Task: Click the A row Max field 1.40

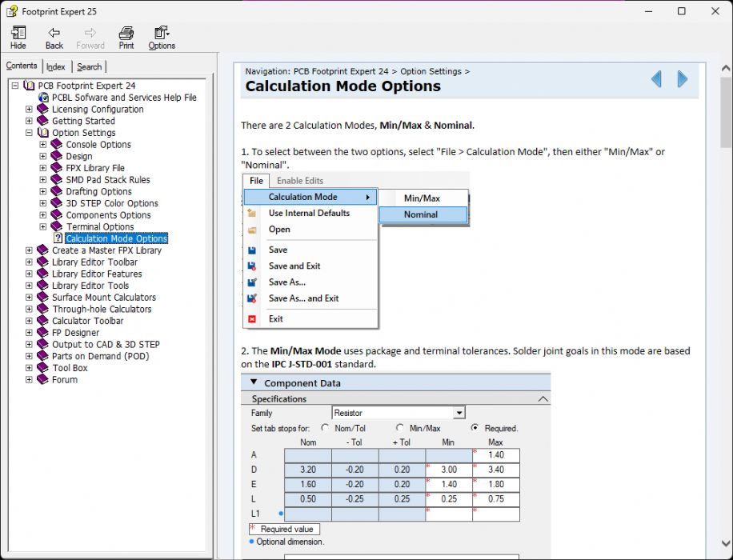Action: point(496,455)
